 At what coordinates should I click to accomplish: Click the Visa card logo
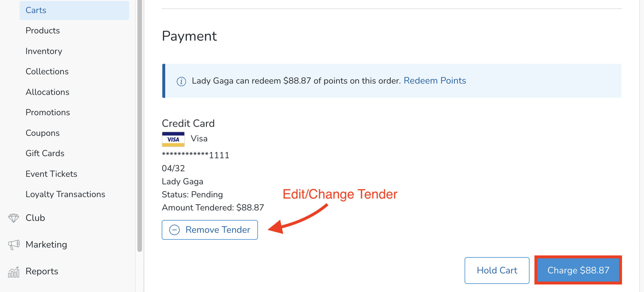[x=173, y=139]
